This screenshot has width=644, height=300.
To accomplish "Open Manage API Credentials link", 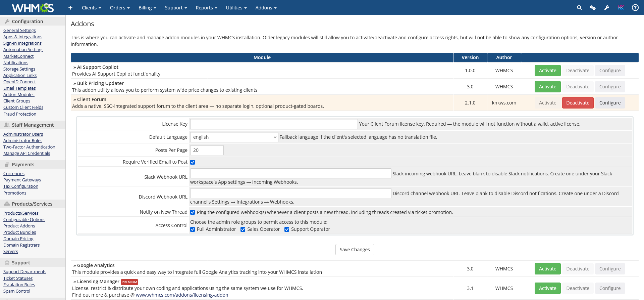I will [26, 153].
